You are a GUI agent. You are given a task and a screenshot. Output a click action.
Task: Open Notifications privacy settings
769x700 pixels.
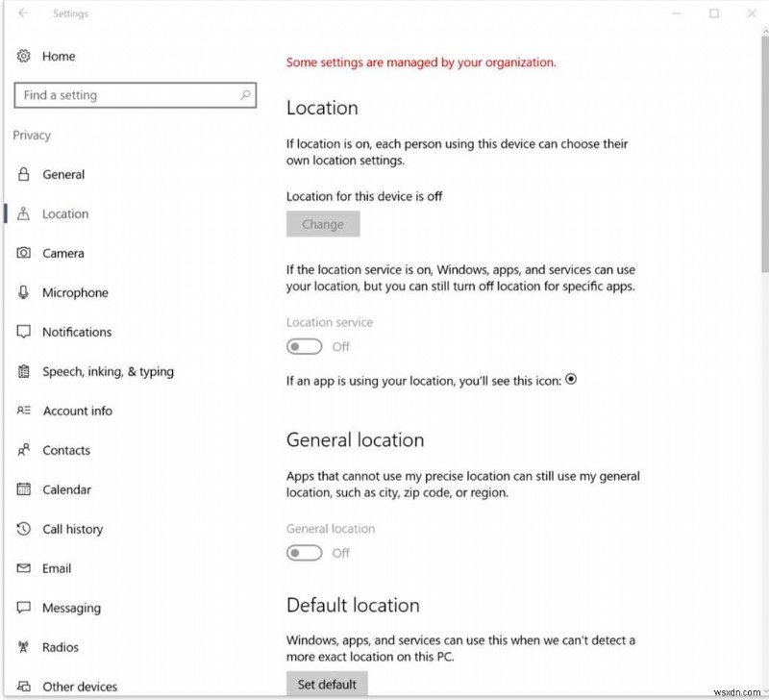pos(22,332)
